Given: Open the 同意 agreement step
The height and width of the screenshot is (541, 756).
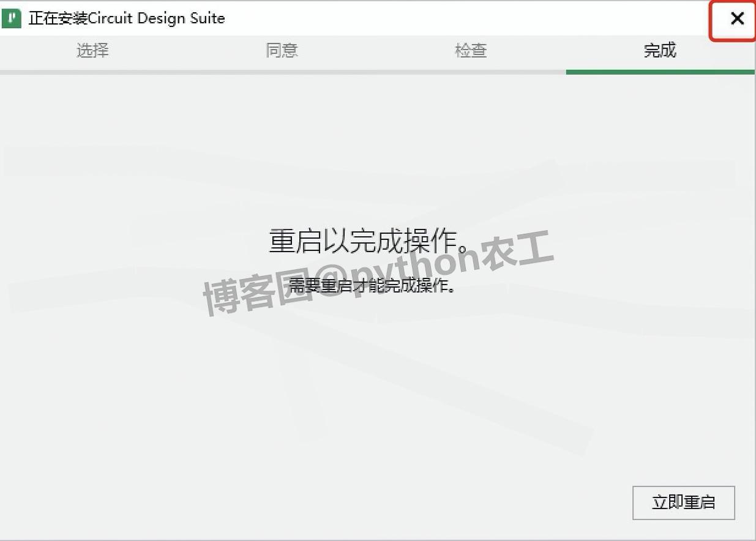Looking at the screenshot, I should (x=282, y=51).
